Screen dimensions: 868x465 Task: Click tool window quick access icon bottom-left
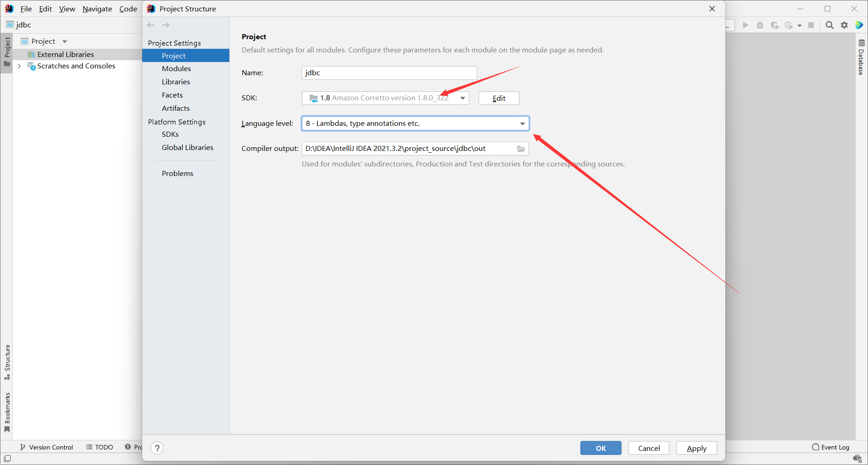(x=7, y=458)
